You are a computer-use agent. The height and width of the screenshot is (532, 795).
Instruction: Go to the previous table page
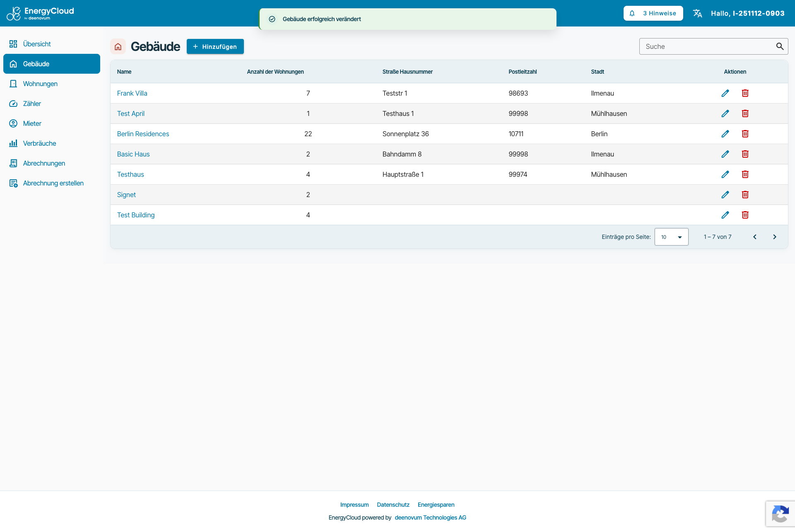pyautogui.click(x=755, y=237)
